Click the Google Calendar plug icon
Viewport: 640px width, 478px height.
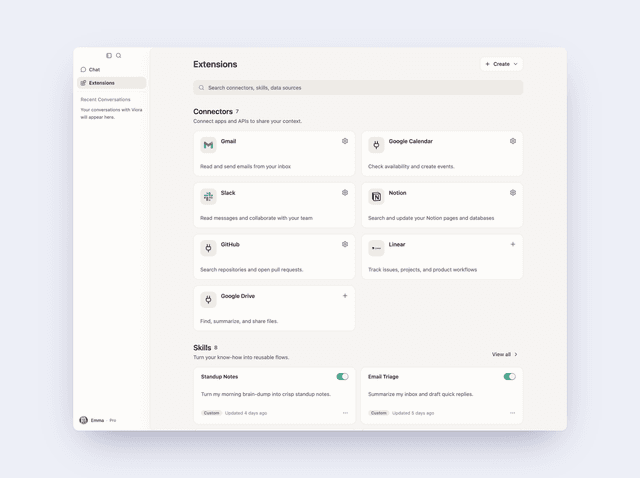(x=376, y=145)
